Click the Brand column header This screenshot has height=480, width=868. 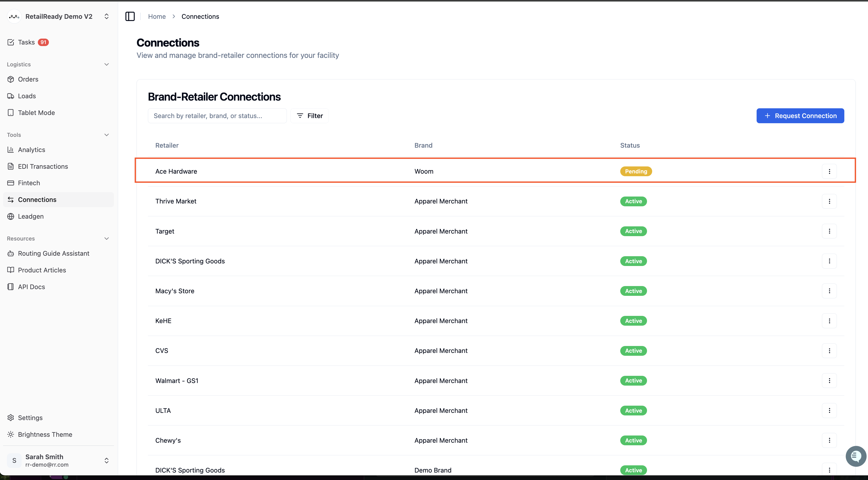click(x=423, y=146)
